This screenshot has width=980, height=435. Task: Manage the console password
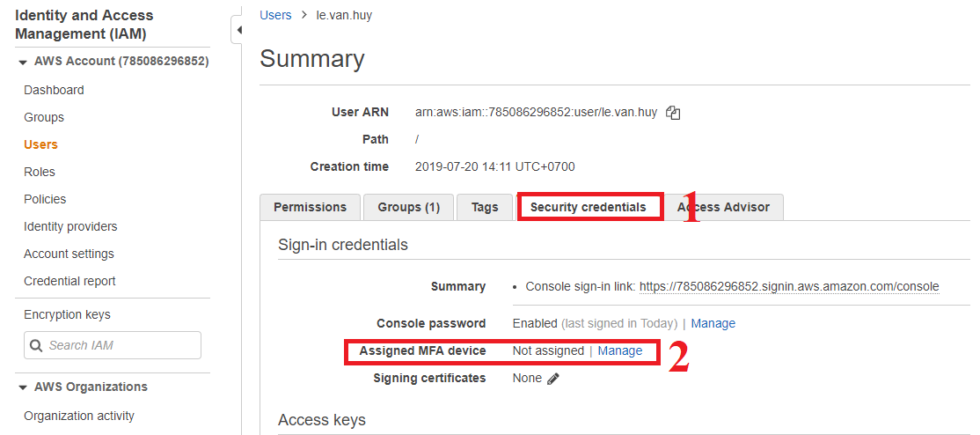pos(713,323)
